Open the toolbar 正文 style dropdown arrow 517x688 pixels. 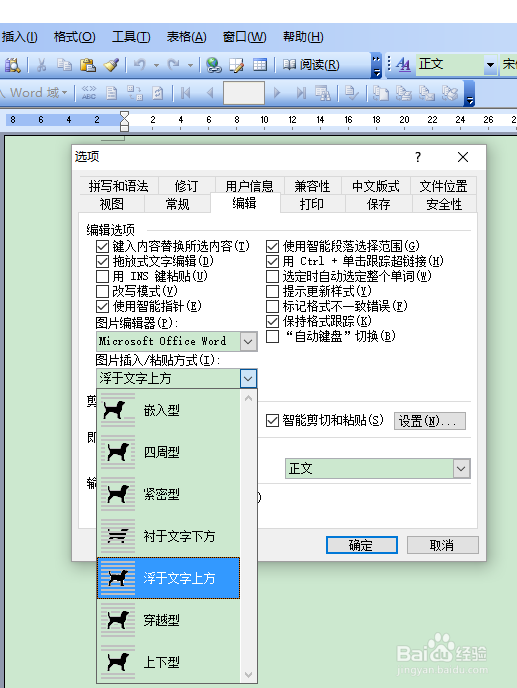click(490, 65)
